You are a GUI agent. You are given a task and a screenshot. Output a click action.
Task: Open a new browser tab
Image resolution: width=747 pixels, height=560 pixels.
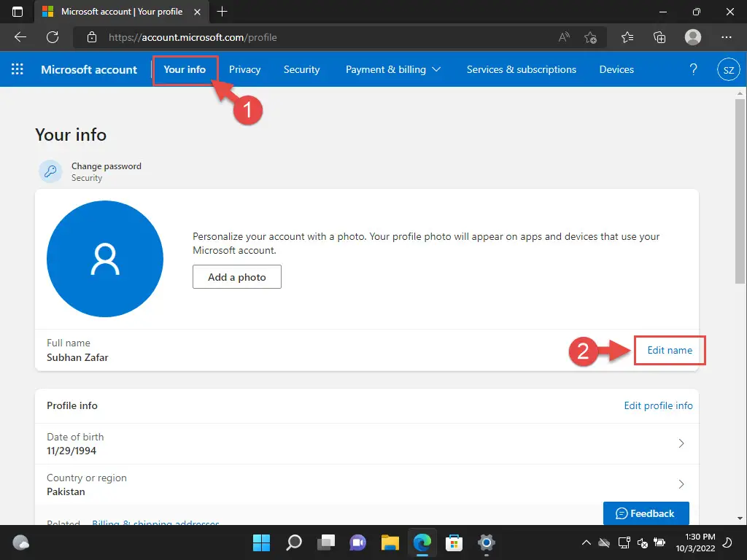tap(222, 12)
